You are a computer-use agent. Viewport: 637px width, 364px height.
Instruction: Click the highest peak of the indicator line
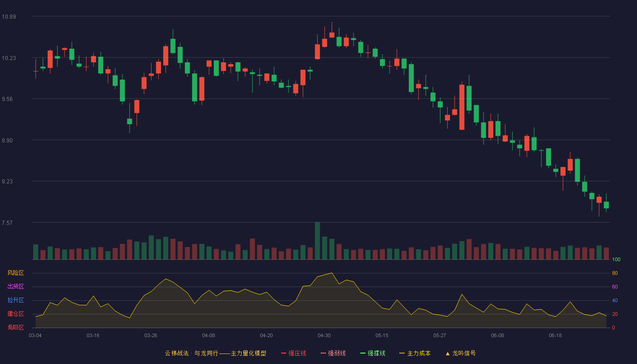[332, 273]
